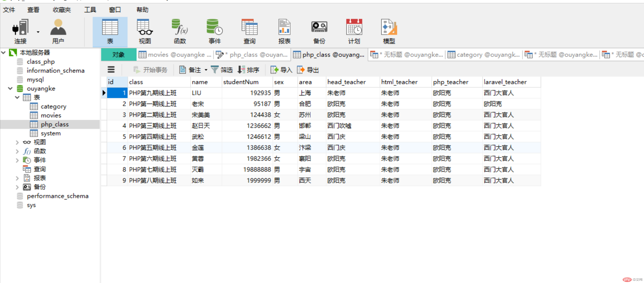Open the Window (窗口) menu
The image size is (644, 283).
pos(115,10)
